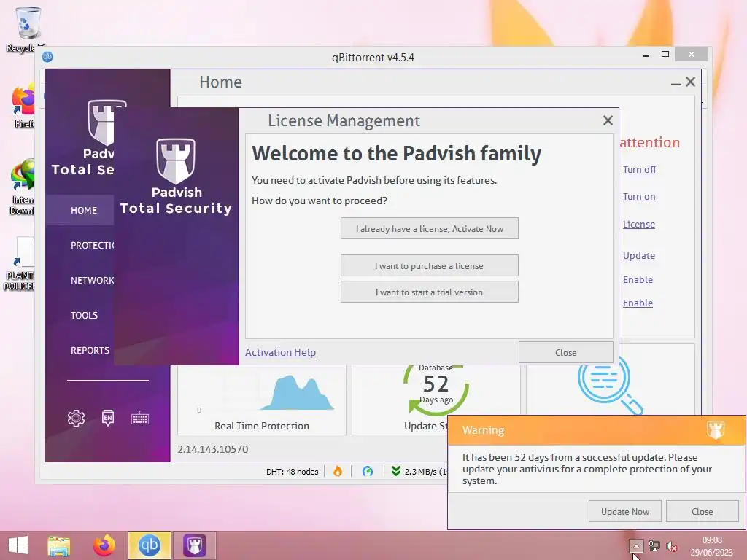Click the qBittorrent title bar app icon
Screen dimensions: 747x560
click(47, 57)
